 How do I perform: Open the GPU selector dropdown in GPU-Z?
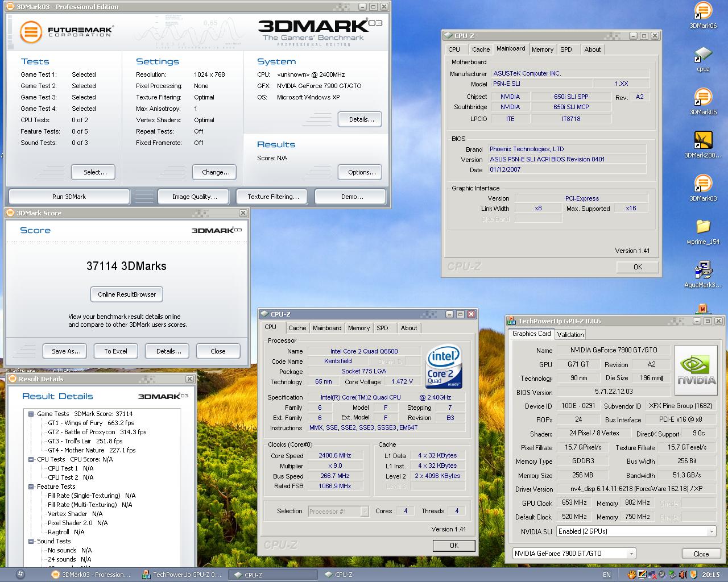(631, 554)
